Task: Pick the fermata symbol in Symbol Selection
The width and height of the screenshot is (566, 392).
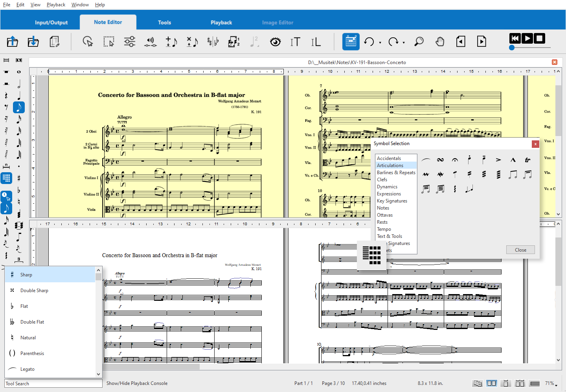Action: point(455,160)
